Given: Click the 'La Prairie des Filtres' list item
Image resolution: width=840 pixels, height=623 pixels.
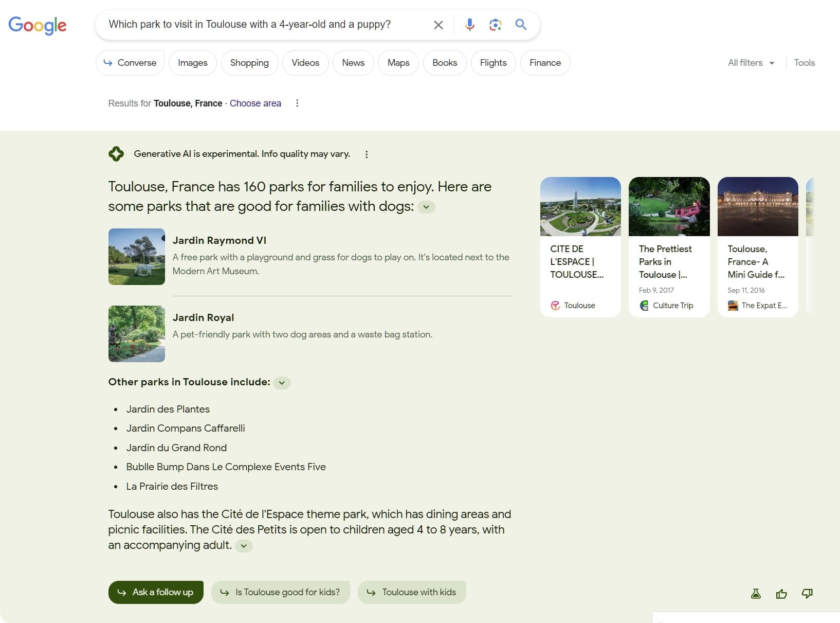Looking at the screenshot, I should point(172,486).
